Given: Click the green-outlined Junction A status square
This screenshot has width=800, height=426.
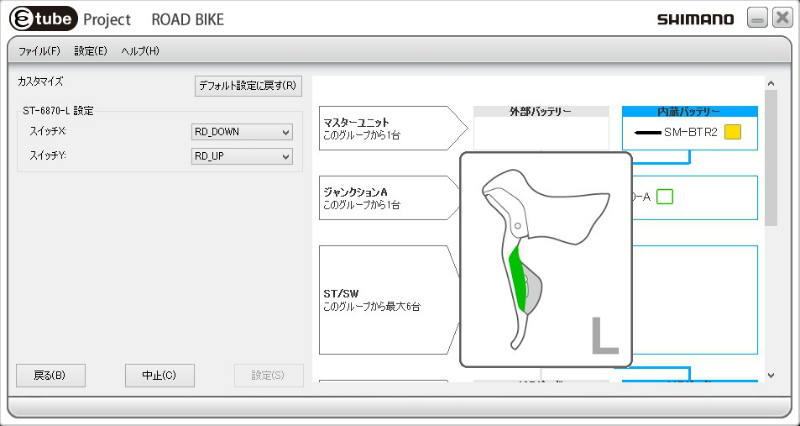Looking at the screenshot, I should point(664,196).
